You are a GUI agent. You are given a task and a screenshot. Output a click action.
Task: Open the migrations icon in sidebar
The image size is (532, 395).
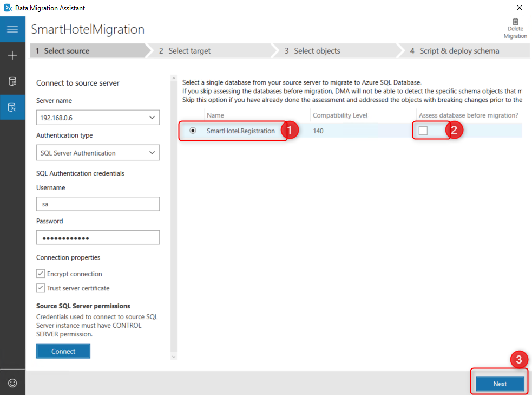[12, 107]
